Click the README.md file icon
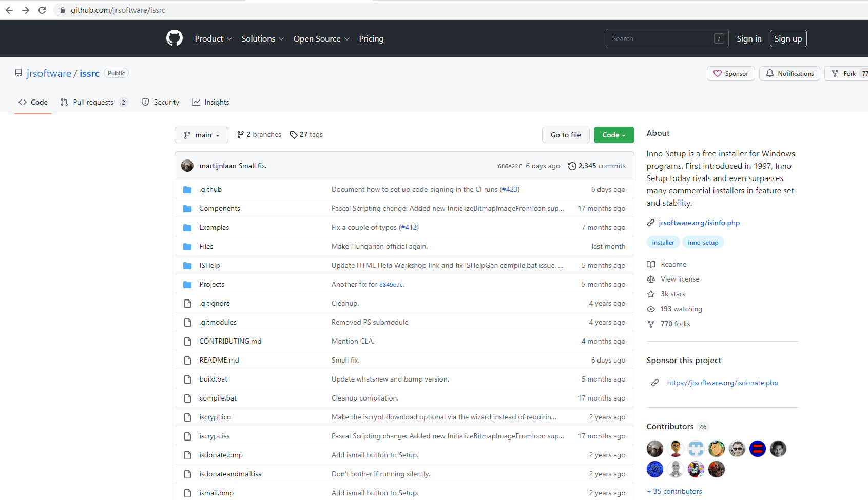Image resolution: width=868 pixels, height=500 pixels. [187, 360]
